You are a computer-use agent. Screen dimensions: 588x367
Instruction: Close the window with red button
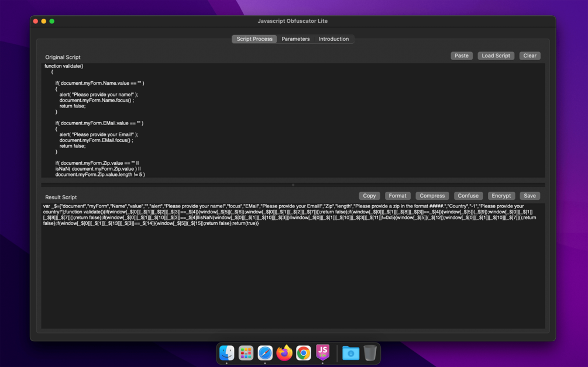click(x=36, y=22)
